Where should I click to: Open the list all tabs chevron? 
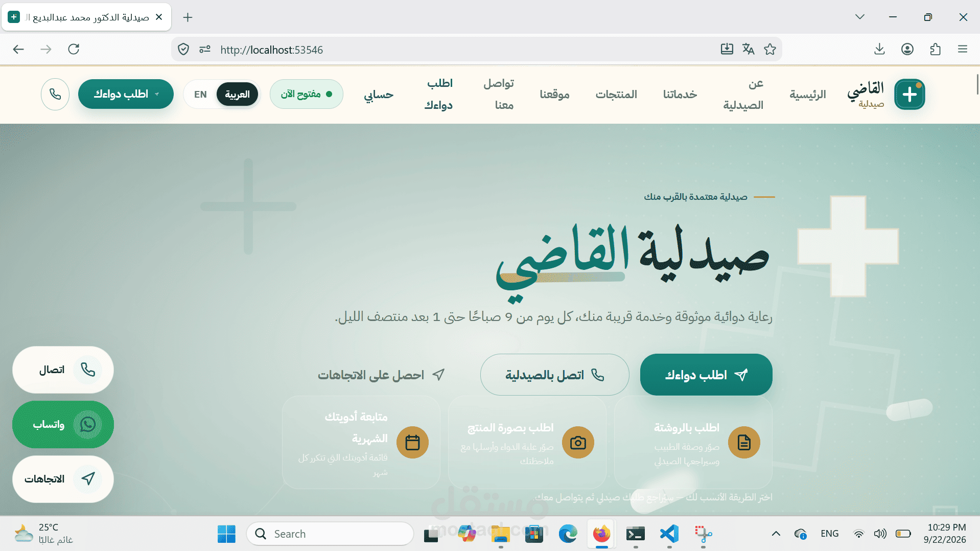pos(860,17)
